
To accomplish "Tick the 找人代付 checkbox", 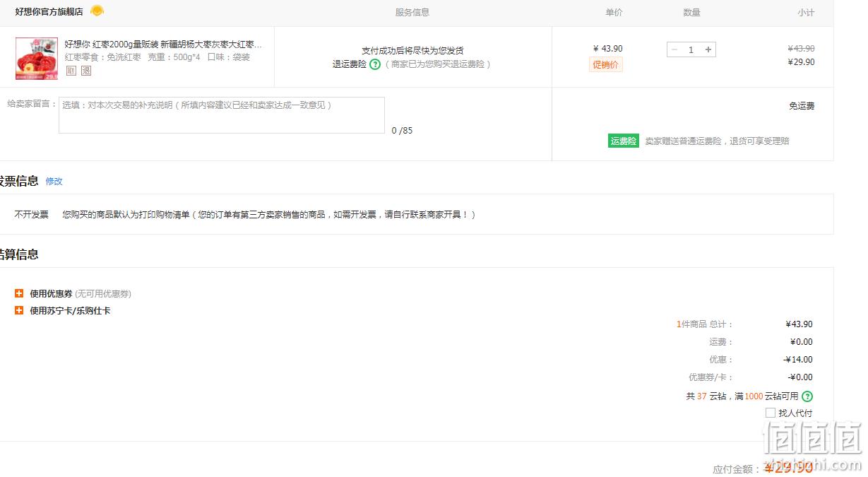I will [x=771, y=413].
